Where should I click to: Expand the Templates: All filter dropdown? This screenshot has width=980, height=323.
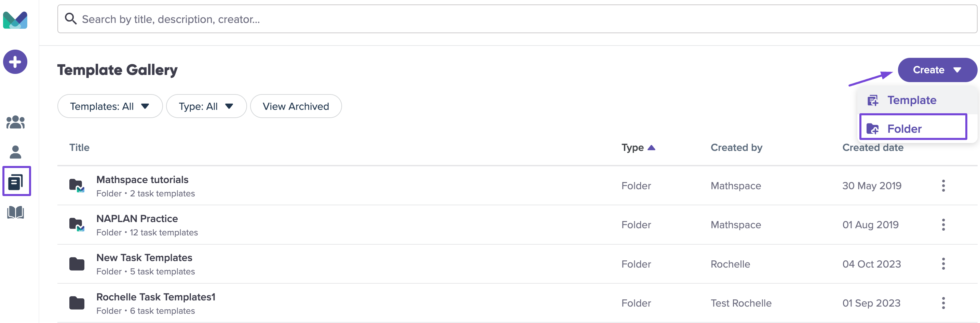click(110, 106)
